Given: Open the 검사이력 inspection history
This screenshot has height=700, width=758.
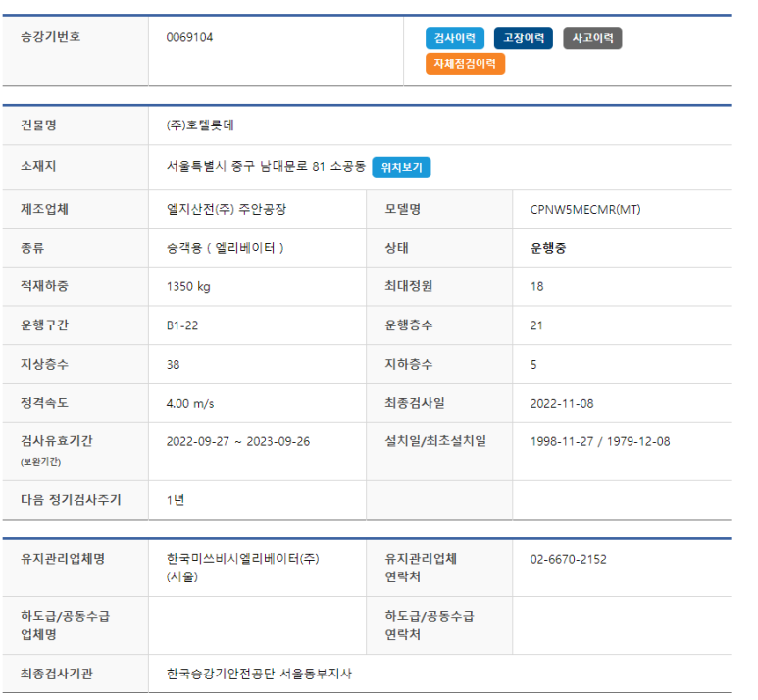Looking at the screenshot, I should coord(454,38).
